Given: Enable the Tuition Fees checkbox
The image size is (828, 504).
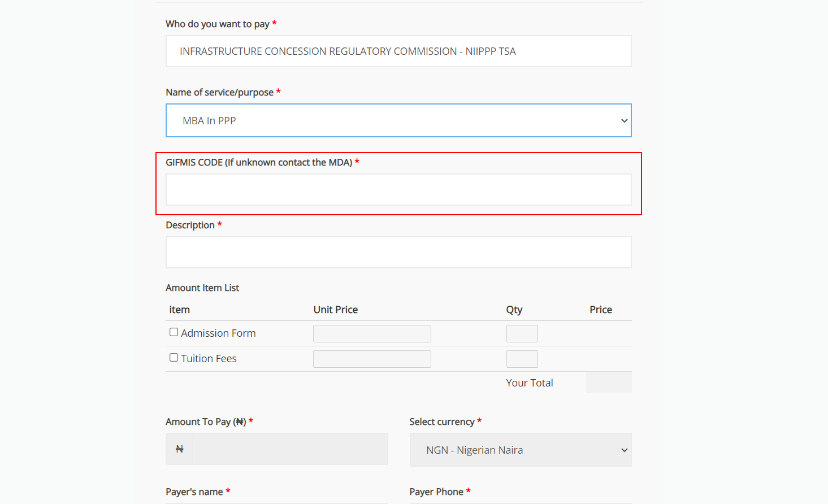Looking at the screenshot, I should [x=174, y=358].
